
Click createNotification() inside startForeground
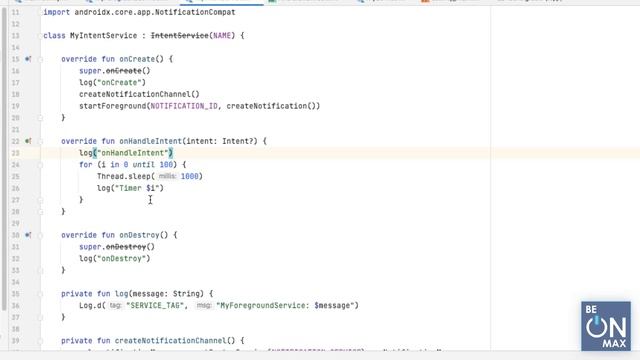click(271, 106)
